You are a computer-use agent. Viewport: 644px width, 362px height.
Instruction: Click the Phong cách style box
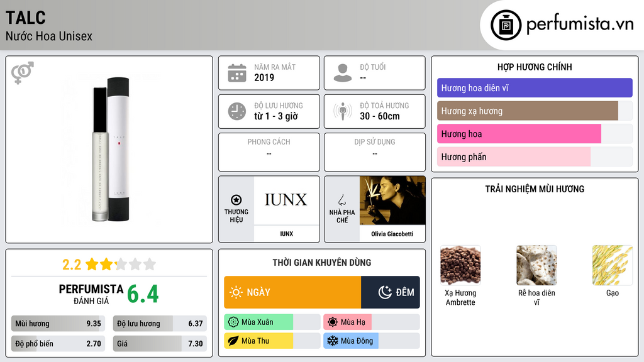click(x=269, y=152)
